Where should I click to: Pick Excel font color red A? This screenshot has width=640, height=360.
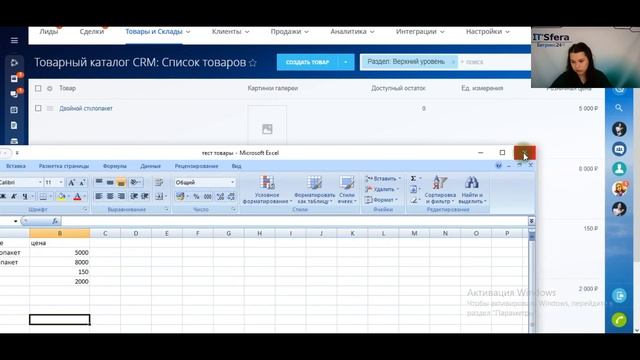(x=77, y=196)
